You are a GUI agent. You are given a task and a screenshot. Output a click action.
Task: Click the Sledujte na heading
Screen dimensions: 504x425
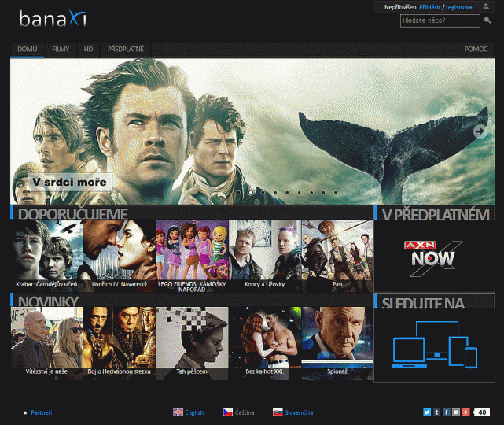pos(423,302)
